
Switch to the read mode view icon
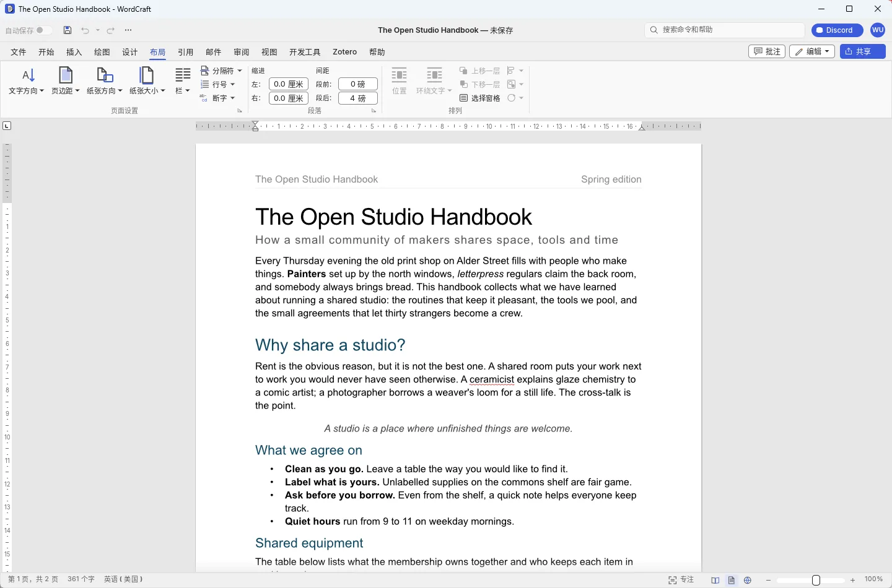tap(715, 580)
